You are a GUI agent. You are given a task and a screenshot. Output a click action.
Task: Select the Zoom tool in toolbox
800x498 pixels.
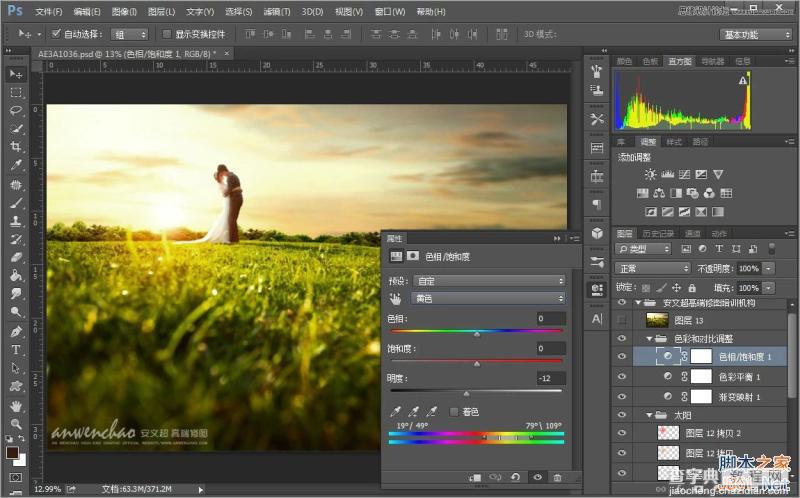[16, 424]
